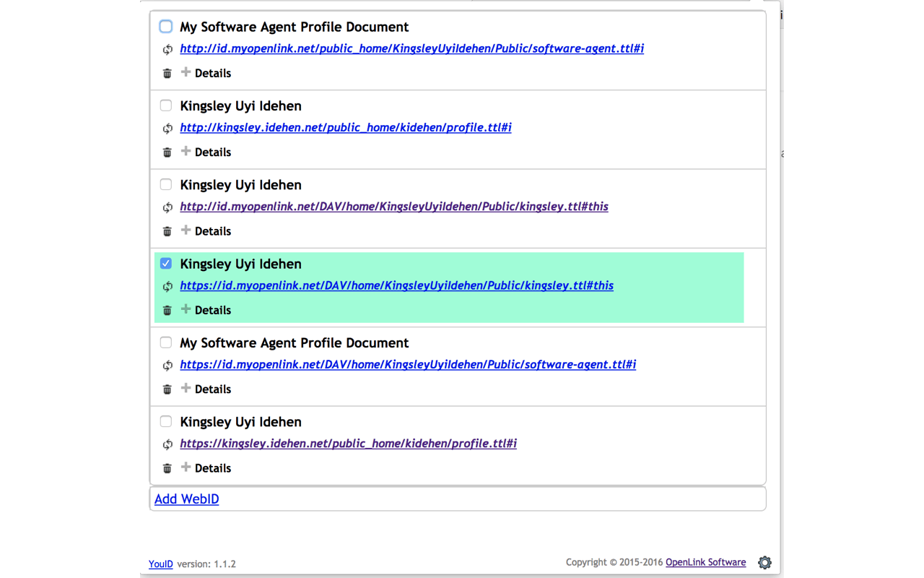Visit the OpenLink Software link
This screenshot has width=924, height=578.
(x=706, y=562)
